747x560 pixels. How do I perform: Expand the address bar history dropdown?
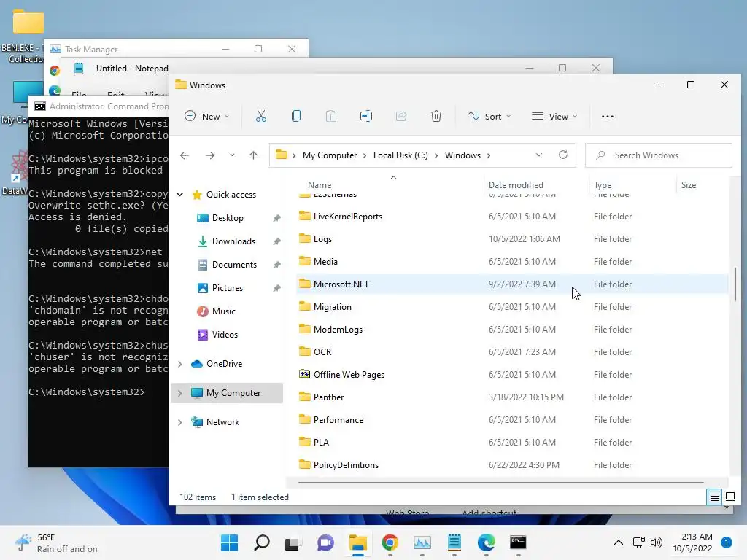tap(539, 155)
